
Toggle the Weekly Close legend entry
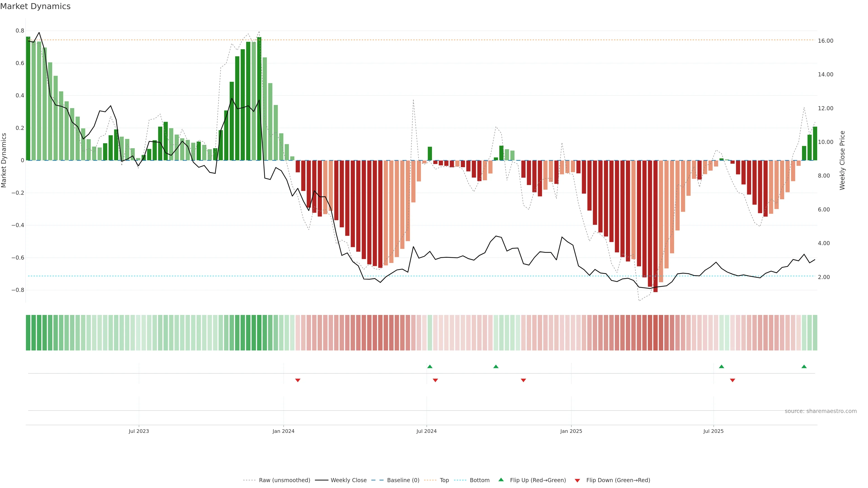348,480
